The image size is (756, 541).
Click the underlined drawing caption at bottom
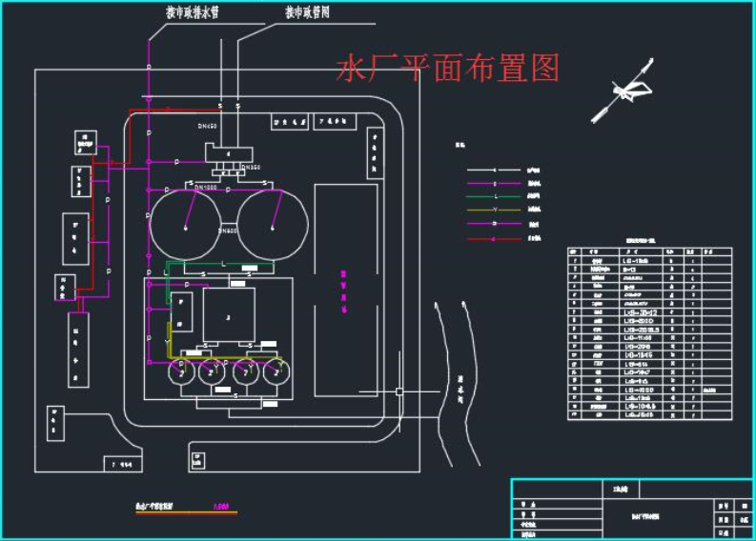154,507
